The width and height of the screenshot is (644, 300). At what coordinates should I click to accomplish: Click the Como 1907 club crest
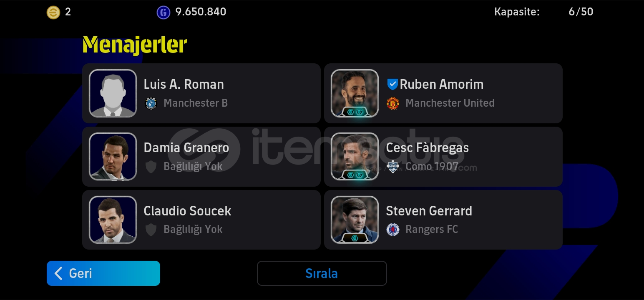[x=392, y=166]
